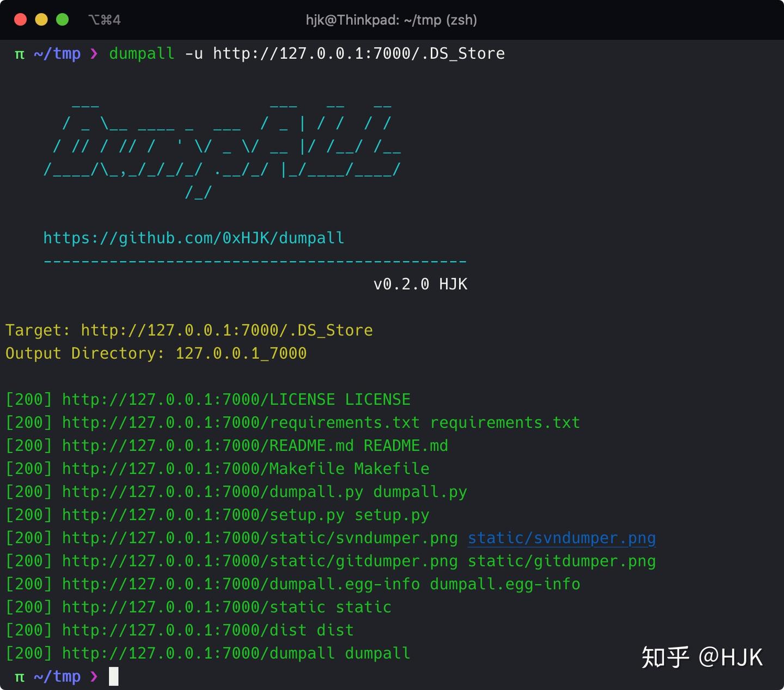784x690 pixels.
Task: Follow the underlined static/svndumper.png link
Action: 561,538
